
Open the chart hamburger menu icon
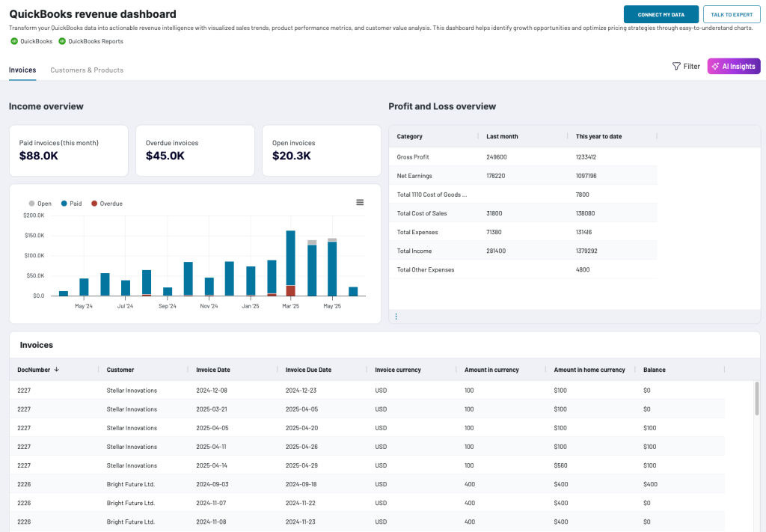(360, 202)
